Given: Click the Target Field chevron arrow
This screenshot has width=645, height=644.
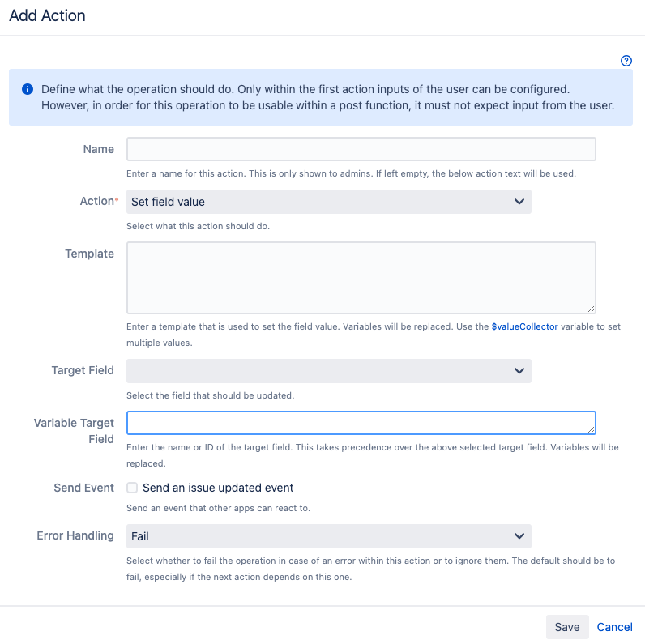Looking at the screenshot, I should [x=519, y=371].
